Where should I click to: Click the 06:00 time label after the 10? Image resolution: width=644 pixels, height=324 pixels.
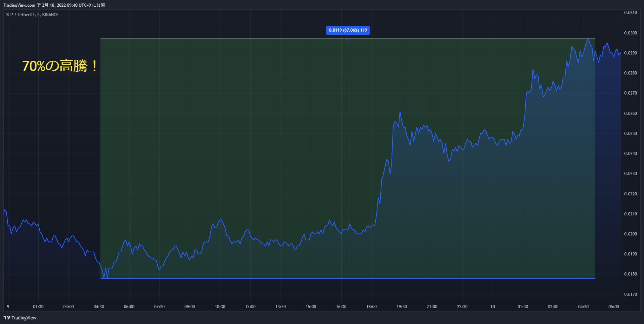pyautogui.click(x=613, y=307)
